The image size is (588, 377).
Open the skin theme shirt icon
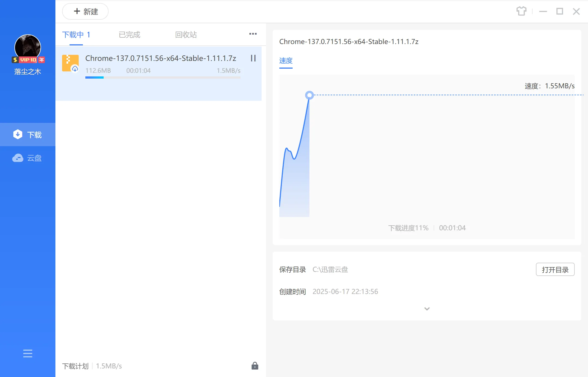tap(521, 11)
